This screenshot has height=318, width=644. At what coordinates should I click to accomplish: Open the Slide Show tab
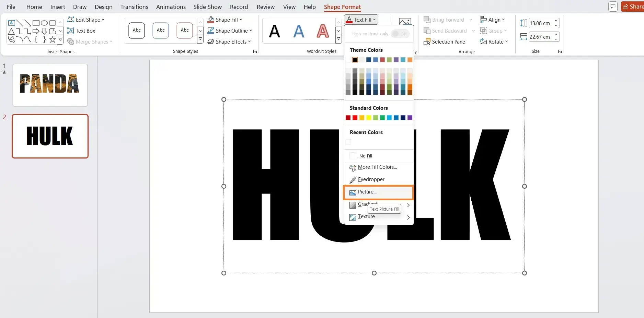tap(208, 7)
